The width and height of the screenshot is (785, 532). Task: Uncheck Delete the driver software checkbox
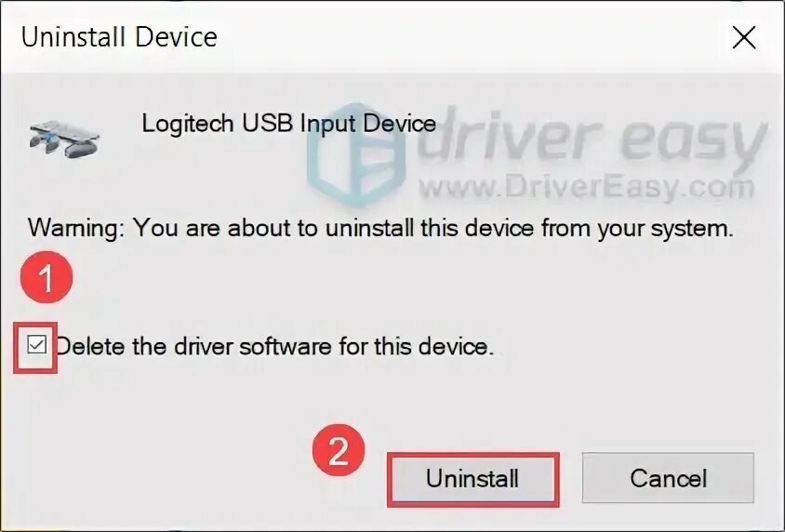pos(36,345)
